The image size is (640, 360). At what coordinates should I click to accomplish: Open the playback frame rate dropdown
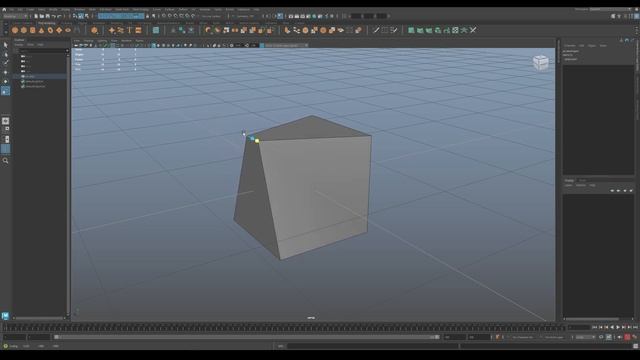pos(585,337)
